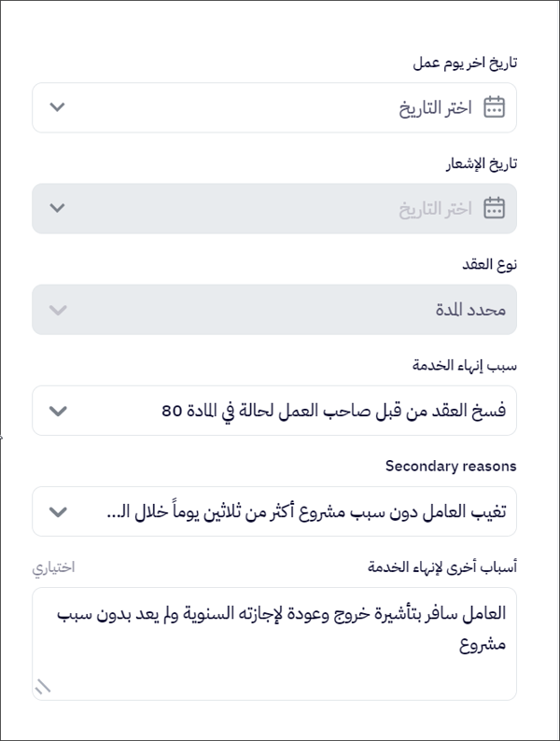Click the سبب إنهاء الخدمة label
The width and height of the screenshot is (560, 741).
[x=465, y=365]
